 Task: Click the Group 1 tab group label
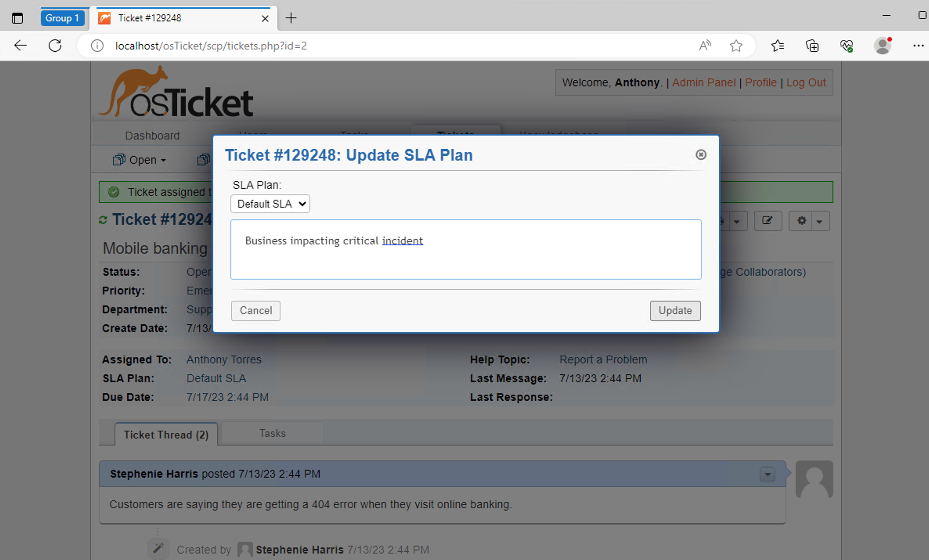click(62, 18)
